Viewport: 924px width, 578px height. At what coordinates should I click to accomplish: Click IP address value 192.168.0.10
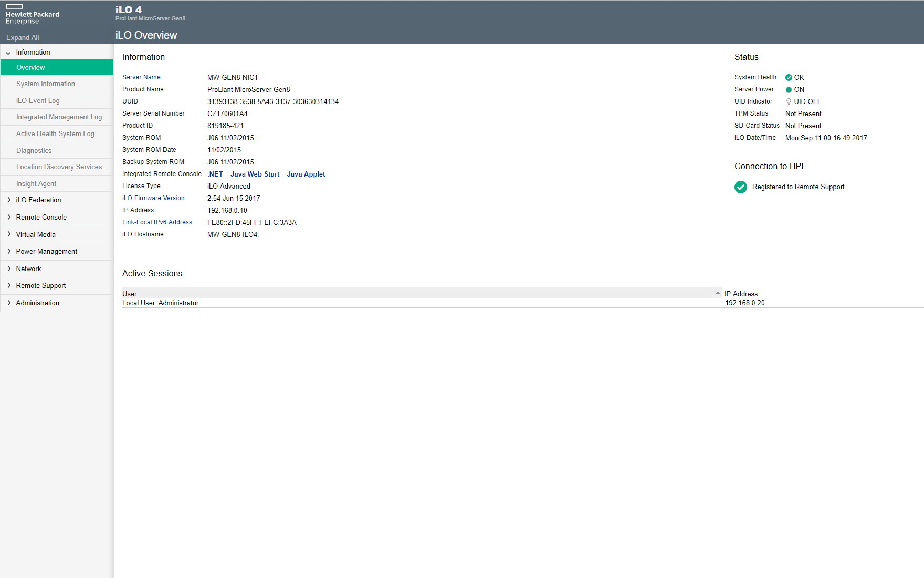227,211
